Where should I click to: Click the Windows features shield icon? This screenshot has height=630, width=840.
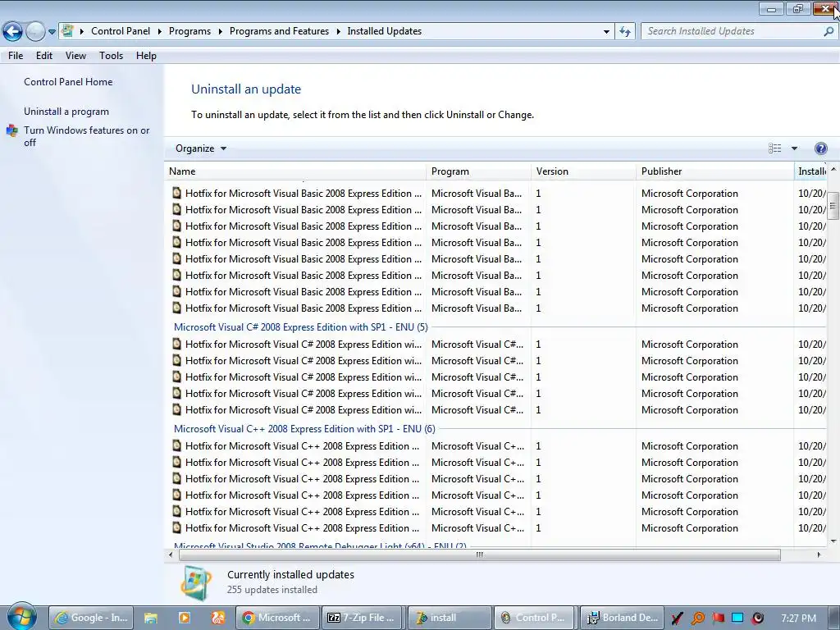[11, 130]
